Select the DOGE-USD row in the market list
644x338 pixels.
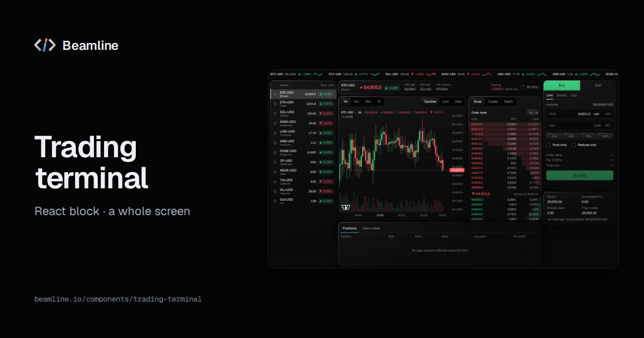click(303, 152)
